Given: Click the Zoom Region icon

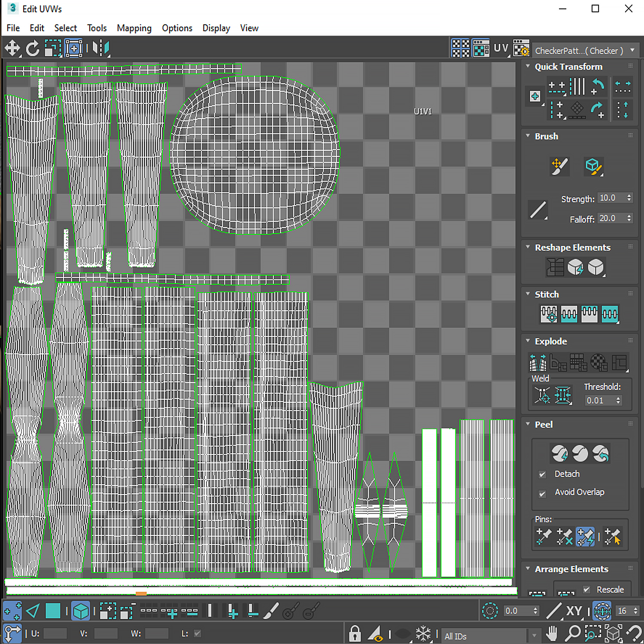Looking at the screenshot, I should coord(593,634).
